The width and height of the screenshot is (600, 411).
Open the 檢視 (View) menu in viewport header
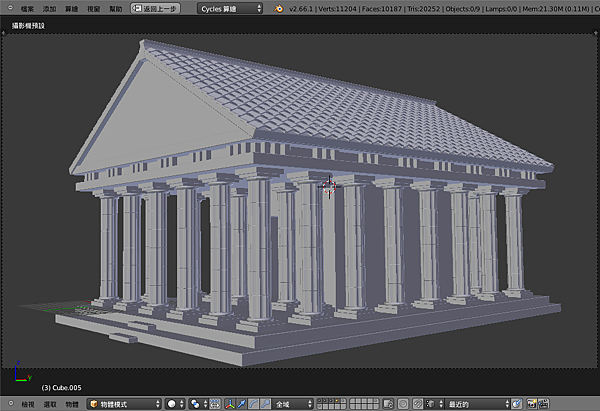click(x=27, y=404)
